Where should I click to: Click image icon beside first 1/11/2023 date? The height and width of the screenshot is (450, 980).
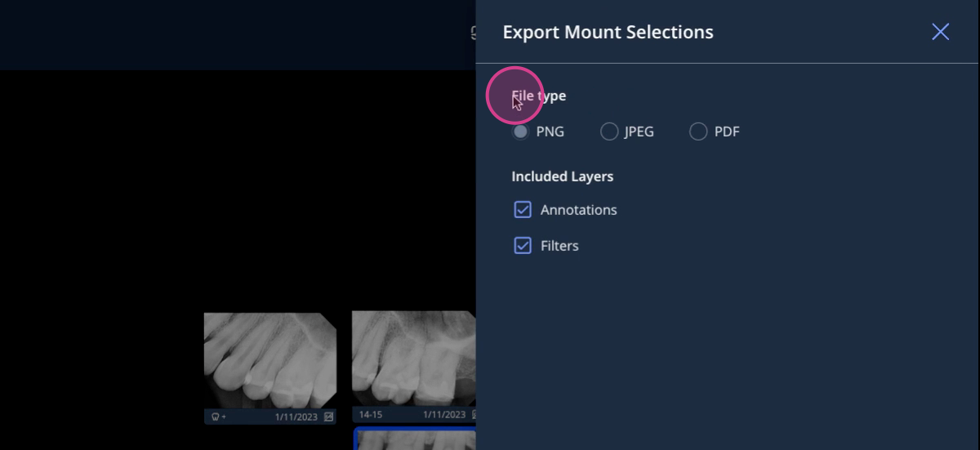[x=328, y=417]
